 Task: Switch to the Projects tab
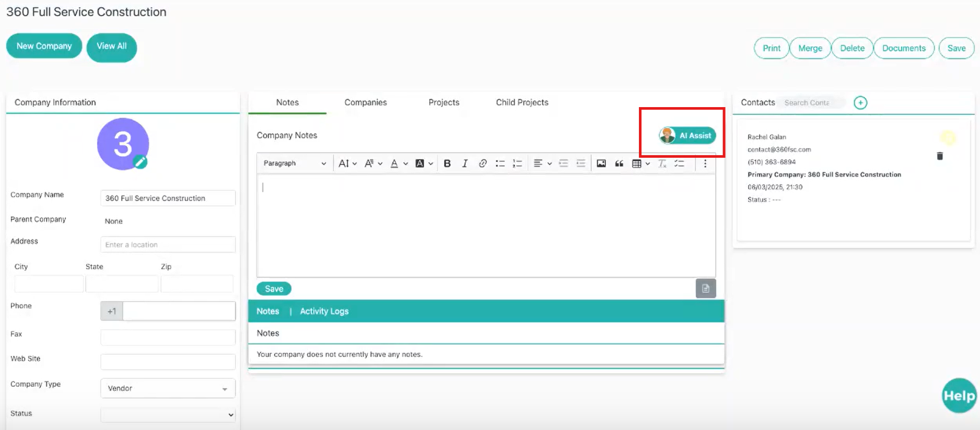pos(444,102)
